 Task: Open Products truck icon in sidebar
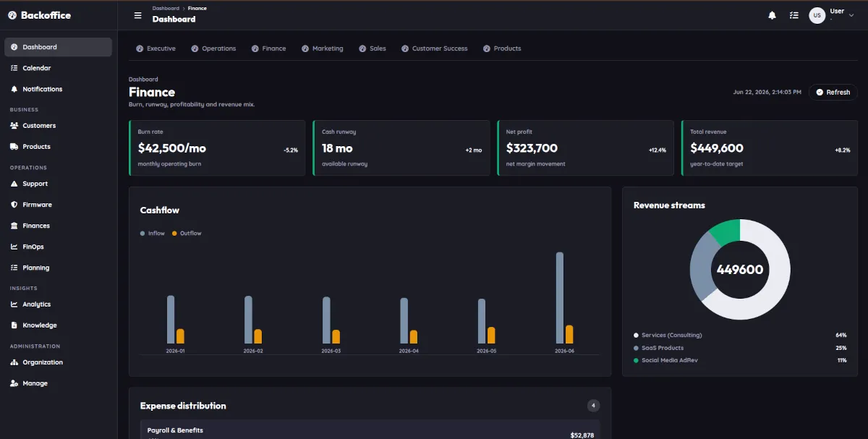14,147
